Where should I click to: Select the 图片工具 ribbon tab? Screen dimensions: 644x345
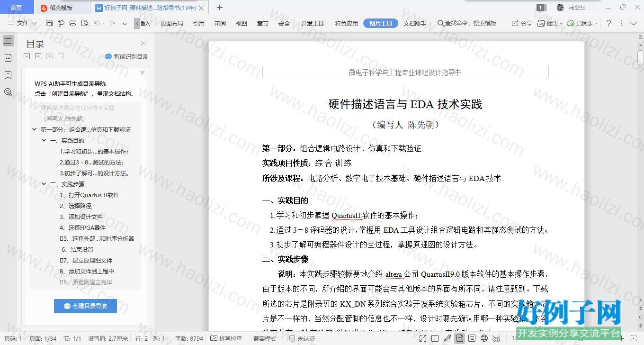click(x=381, y=23)
